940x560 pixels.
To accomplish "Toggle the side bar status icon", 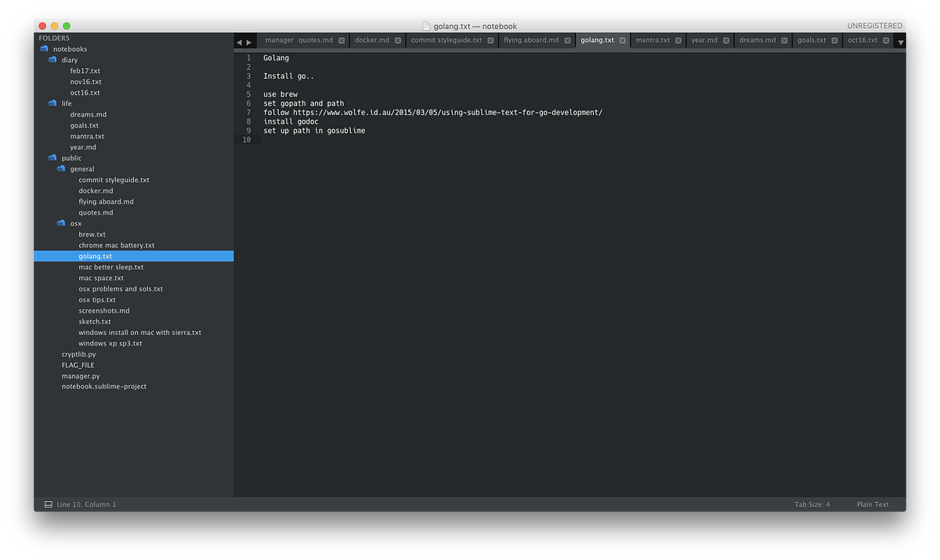I will pyautogui.click(x=48, y=504).
